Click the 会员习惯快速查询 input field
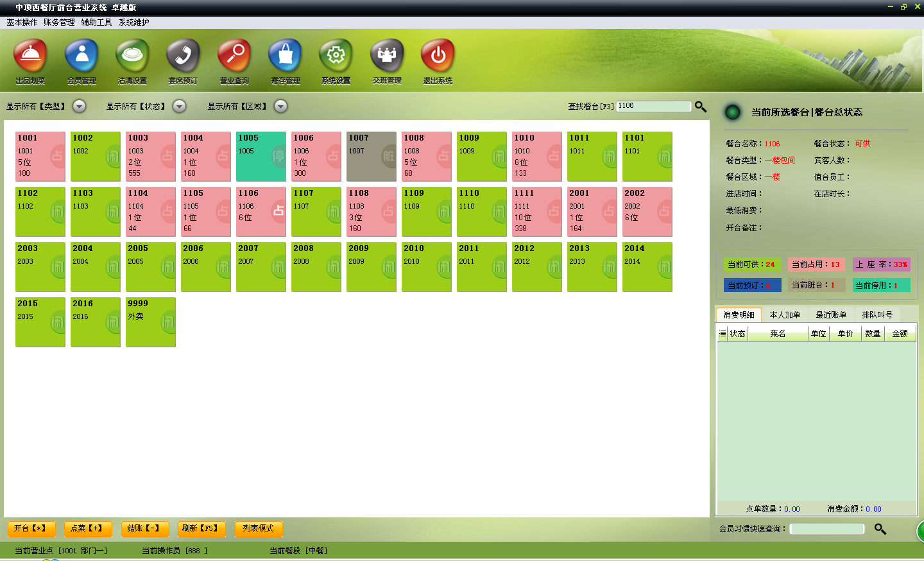Image resolution: width=924 pixels, height=561 pixels. coord(827,529)
